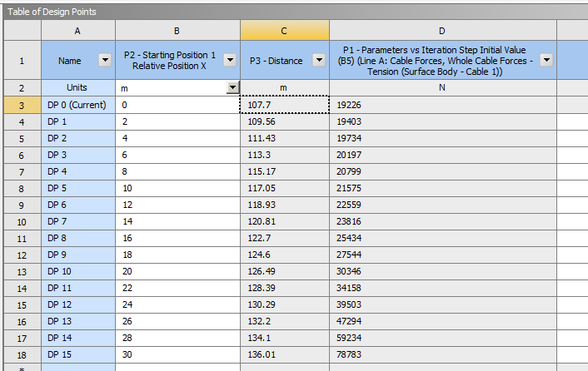
Task: Select column header A
Action: (77, 31)
